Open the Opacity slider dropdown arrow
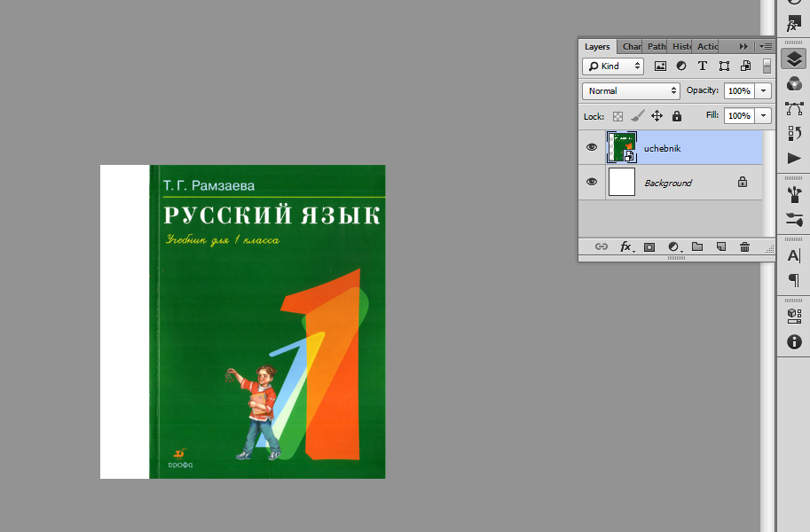Viewport: 810px width, 532px height. [763, 91]
